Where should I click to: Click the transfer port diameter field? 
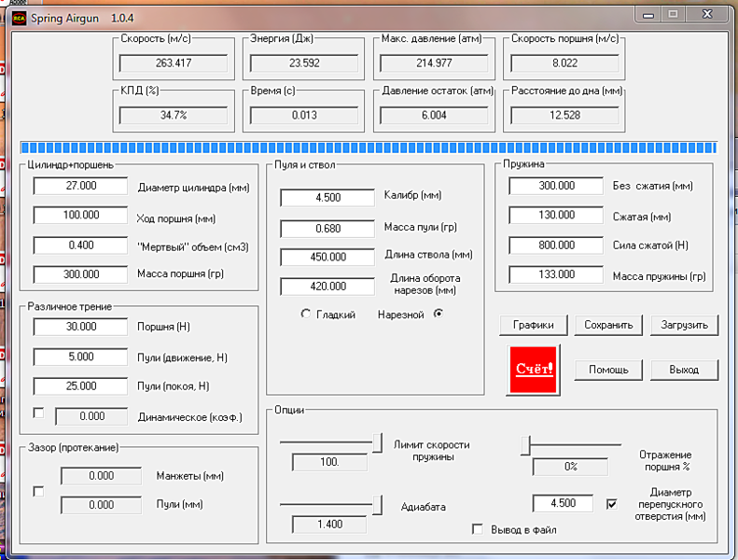[x=563, y=503]
